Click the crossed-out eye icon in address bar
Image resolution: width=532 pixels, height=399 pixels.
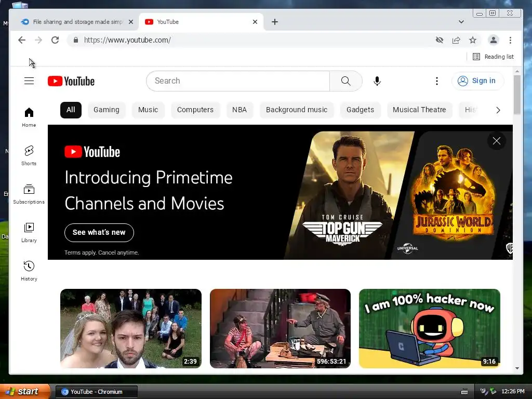click(x=440, y=40)
